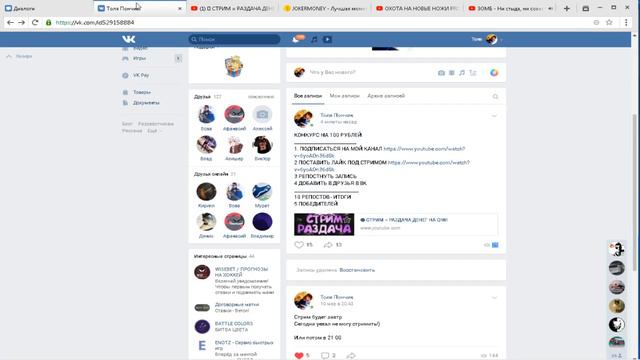Open 'СТРИМ + РАЗДАЧА ДЕНЕГ НА QIWI' link title

coord(404,220)
